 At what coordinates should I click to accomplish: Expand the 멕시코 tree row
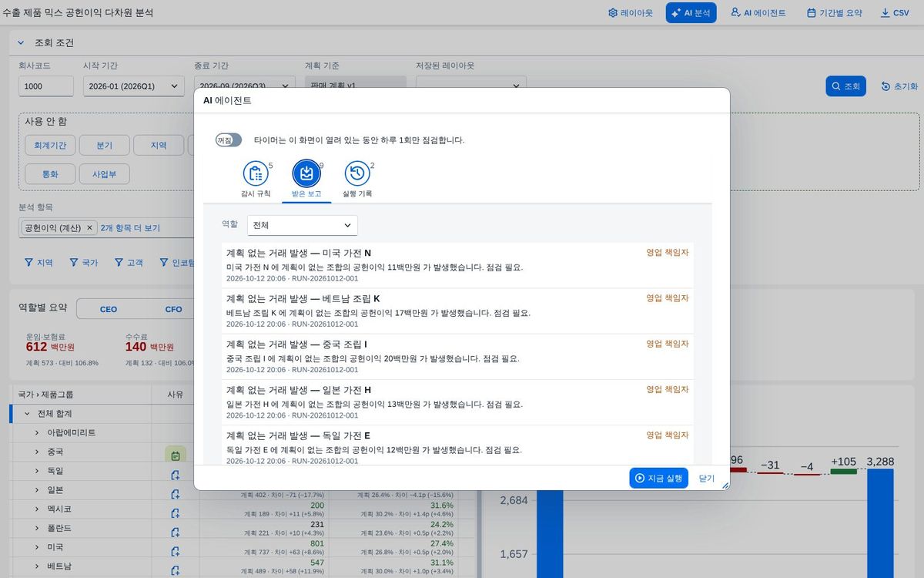coord(37,509)
